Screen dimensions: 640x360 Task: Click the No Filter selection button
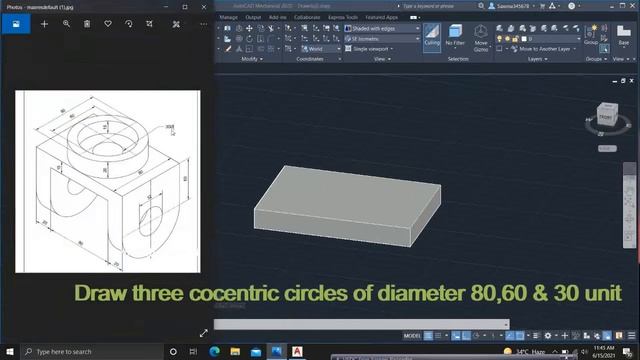pos(455,37)
